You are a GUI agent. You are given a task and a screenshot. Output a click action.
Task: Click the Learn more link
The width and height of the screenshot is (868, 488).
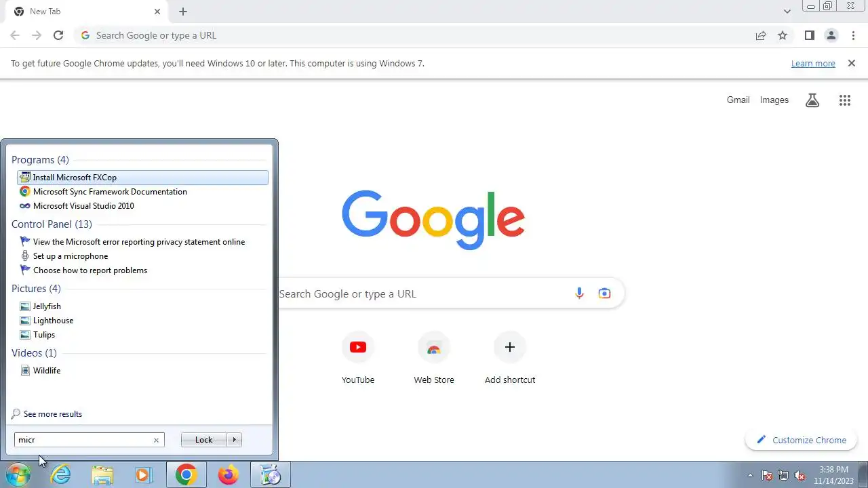pyautogui.click(x=813, y=63)
